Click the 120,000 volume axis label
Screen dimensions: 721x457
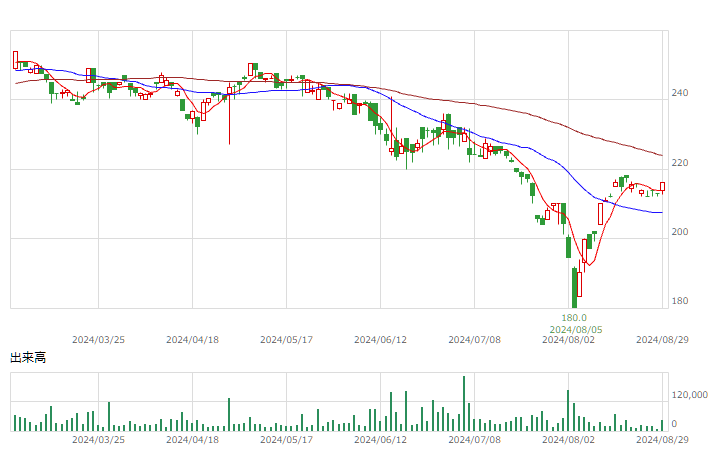click(x=689, y=395)
